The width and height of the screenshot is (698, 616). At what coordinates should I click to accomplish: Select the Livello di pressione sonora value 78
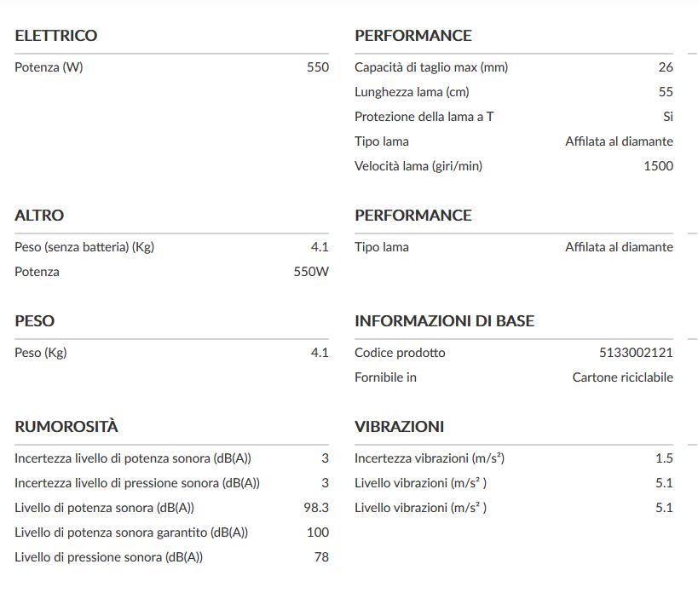(321, 557)
